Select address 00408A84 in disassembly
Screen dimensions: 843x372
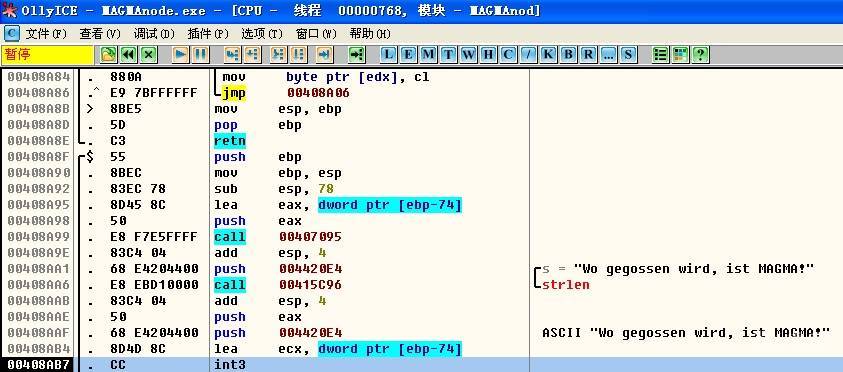[38, 77]
